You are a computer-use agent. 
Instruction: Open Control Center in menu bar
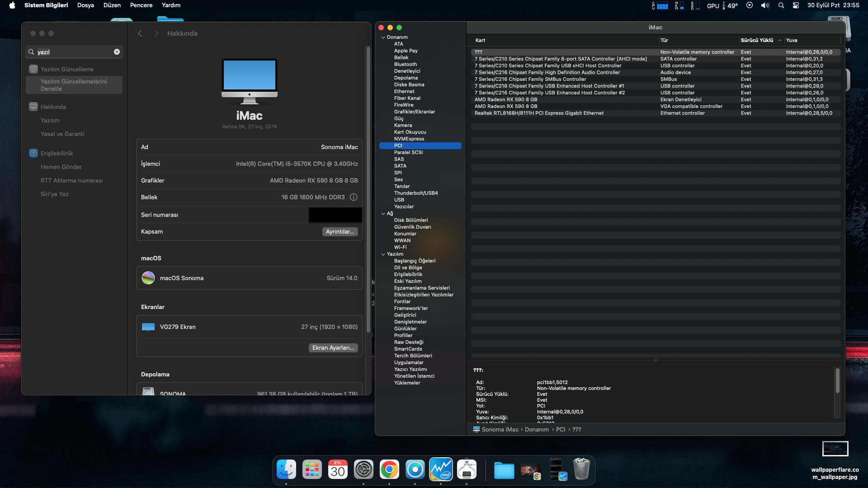coord(796,5)
